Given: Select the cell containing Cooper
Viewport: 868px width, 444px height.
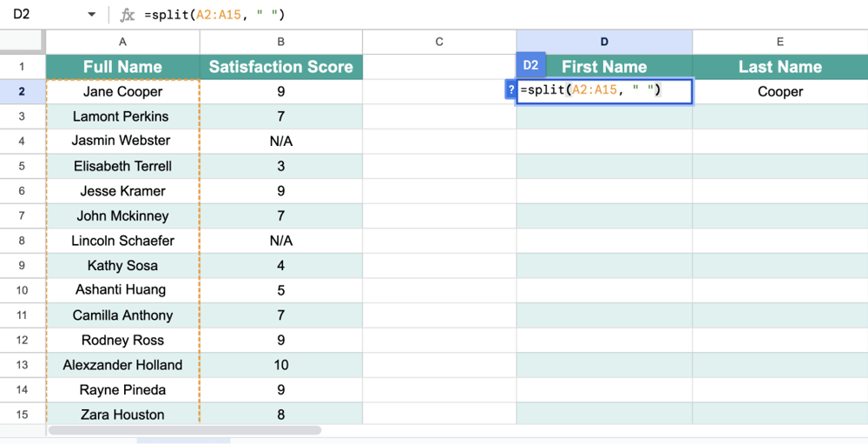Looking at the screenshot, I should point(779,91).
